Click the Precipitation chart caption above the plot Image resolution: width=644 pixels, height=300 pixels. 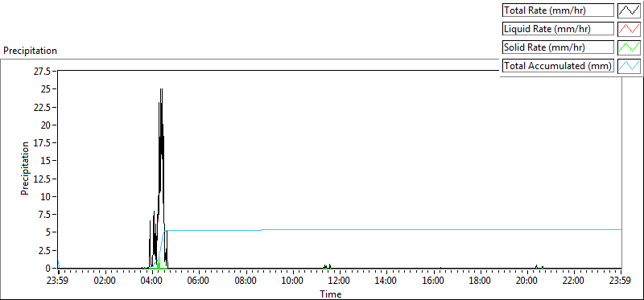(30, 51)
